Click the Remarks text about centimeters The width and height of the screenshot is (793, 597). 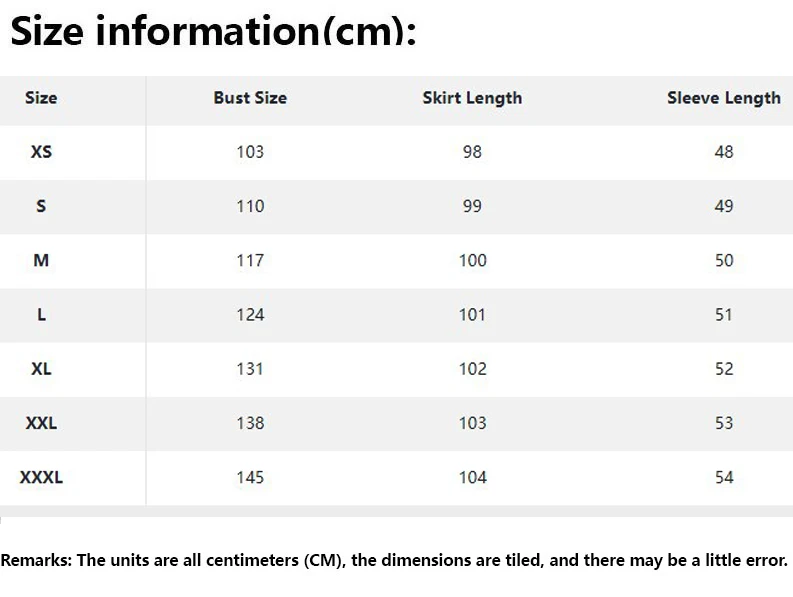coord(394,560)
